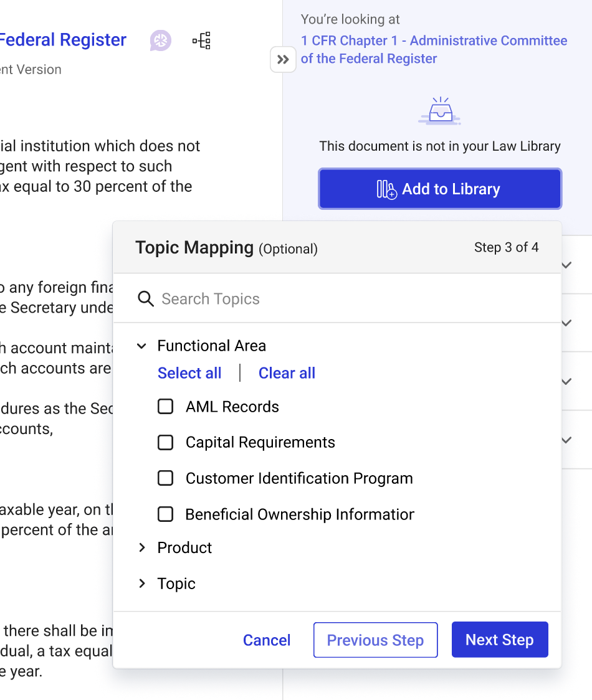Enable the Capital Requirements checkbox
The width and height of the screenshot is (592, 700).
click(165, 442)
